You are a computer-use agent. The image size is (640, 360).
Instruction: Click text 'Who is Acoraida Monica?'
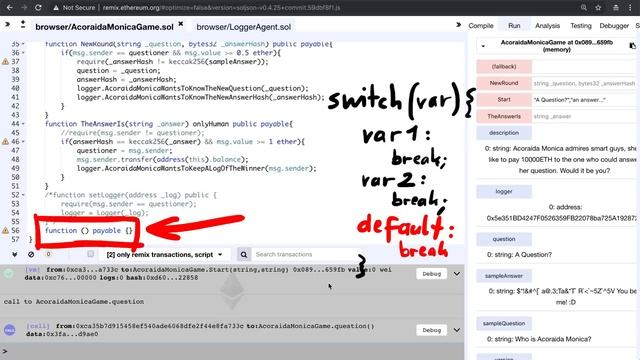pos(553,339)
